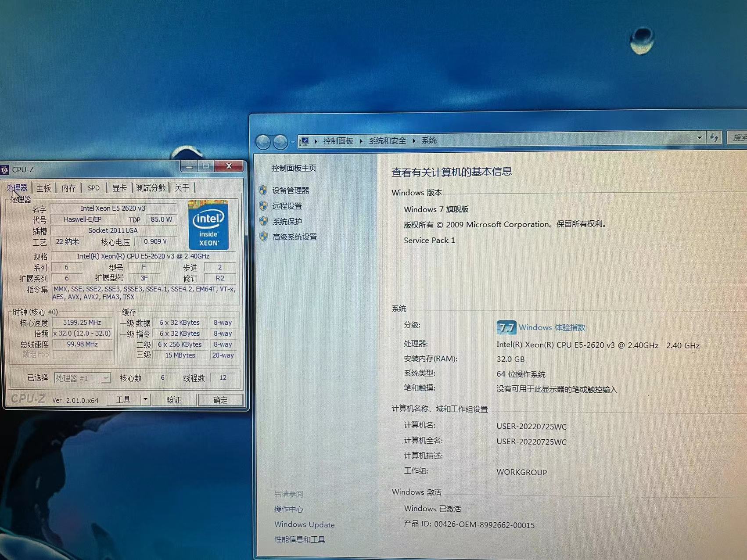Click the shield icon beside 远程设置
The width and height of the screenshot is (747, 560).
(263, 205)
